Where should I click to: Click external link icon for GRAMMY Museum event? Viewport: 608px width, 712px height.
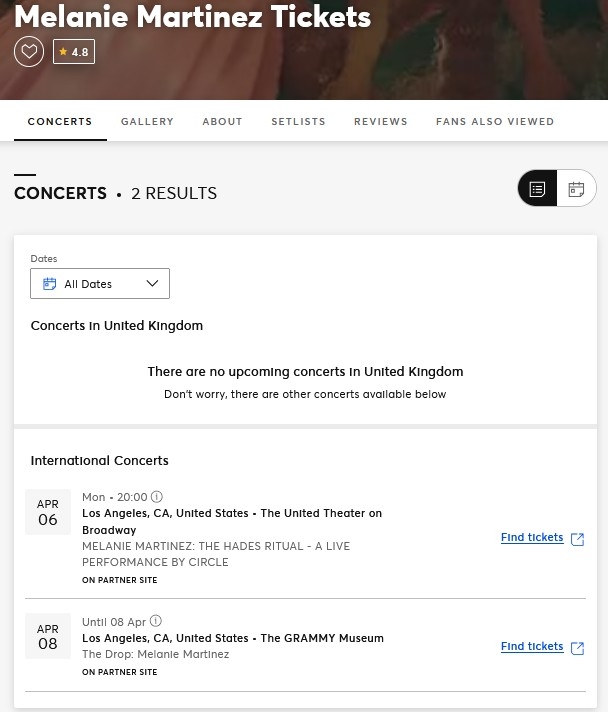[577, 648]
